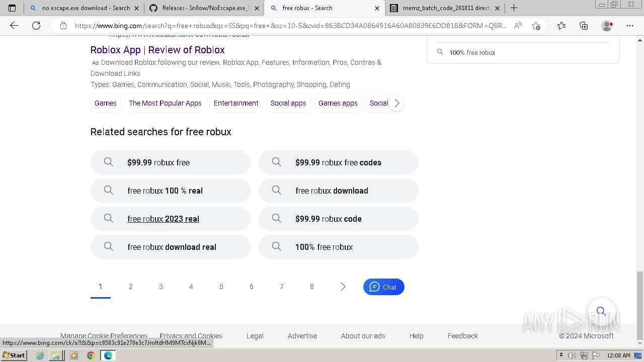644x362 pixels.
Task: Go to results page 6
Action: point(252,287)
